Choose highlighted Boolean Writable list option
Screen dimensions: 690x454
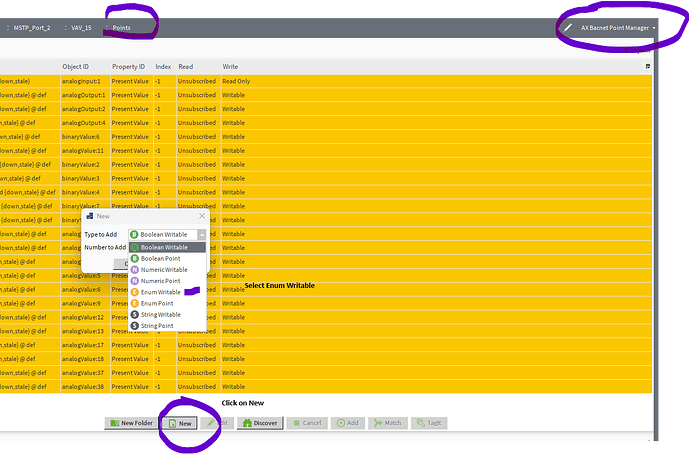tap(167, 247)
